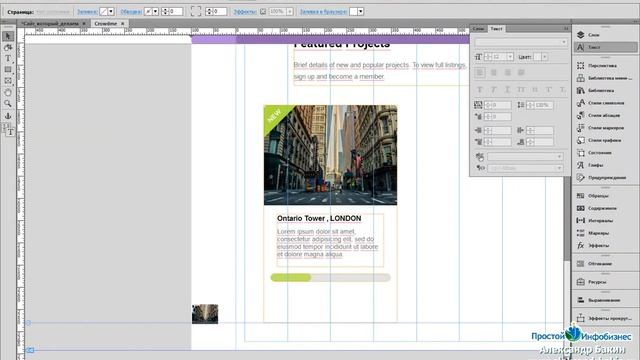Select the Anchor tool
640x360 pixels.
click(8, 116)
